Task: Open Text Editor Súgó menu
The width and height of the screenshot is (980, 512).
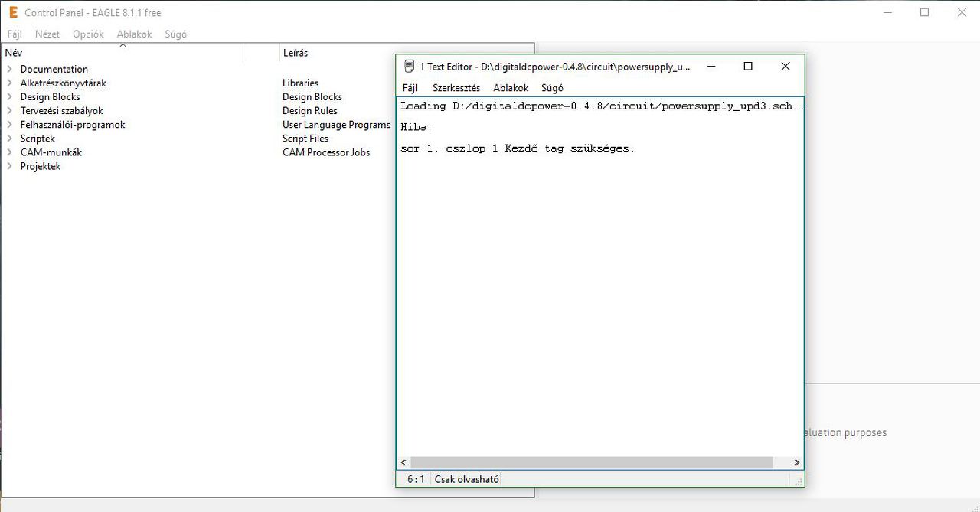Action: tap(552, 88)
